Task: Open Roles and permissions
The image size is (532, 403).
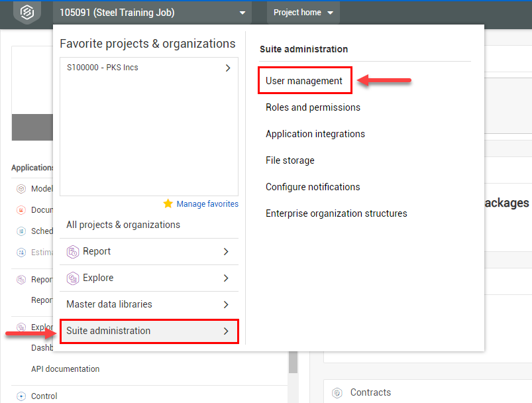Action: click(313, 107)
